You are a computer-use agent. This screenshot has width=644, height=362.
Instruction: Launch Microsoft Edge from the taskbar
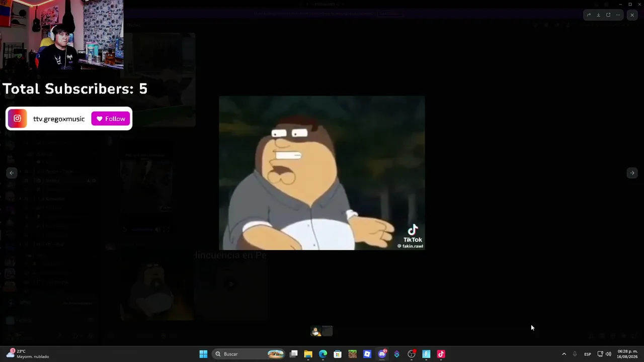323,354
